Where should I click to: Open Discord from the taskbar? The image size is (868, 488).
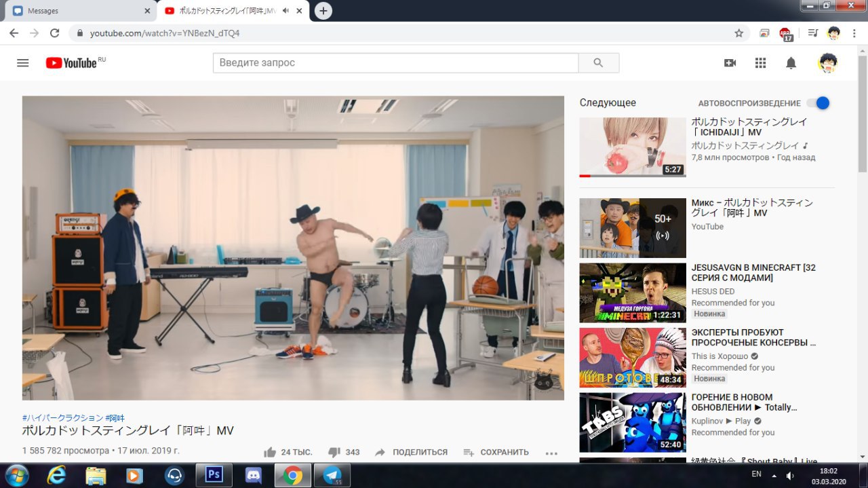pos(254,475)
